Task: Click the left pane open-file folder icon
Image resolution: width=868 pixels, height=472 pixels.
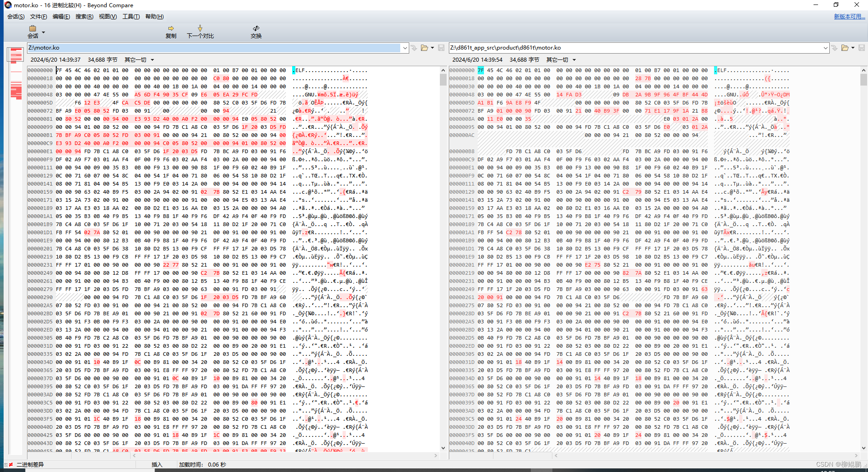Action: 424,48
